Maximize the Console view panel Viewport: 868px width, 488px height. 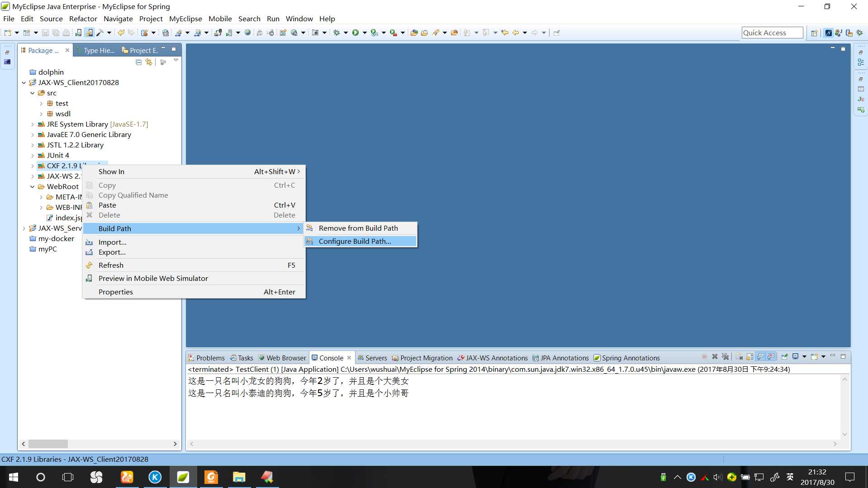pos(843,356)
